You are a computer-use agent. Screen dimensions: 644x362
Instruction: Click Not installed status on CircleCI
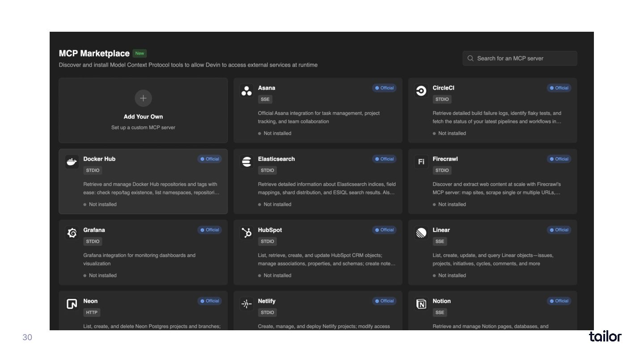pos(449,133)
